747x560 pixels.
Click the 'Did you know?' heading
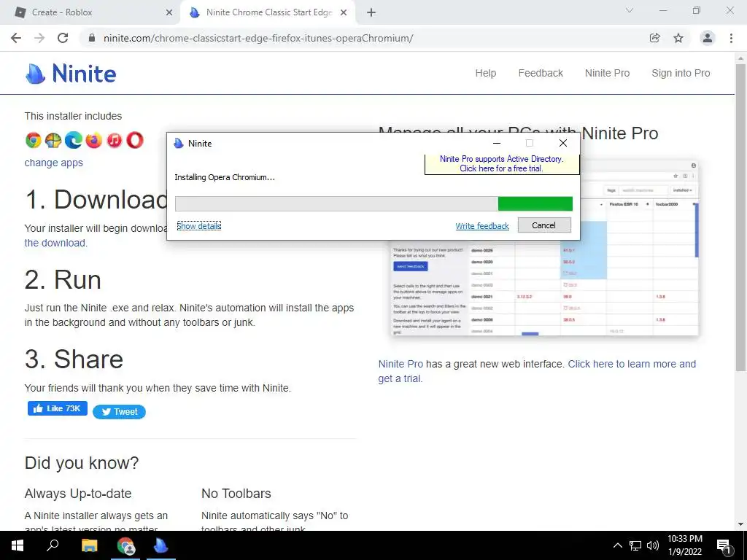(x=82, y=463)
